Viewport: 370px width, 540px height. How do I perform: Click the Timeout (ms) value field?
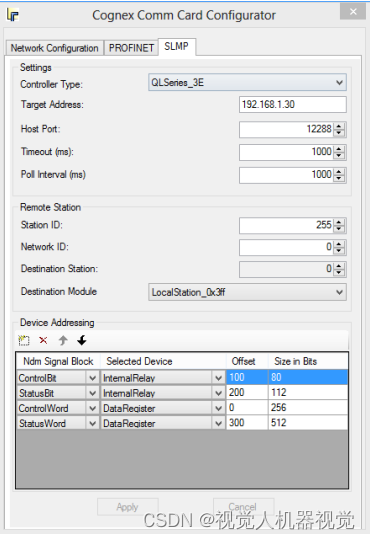point(287,152)
